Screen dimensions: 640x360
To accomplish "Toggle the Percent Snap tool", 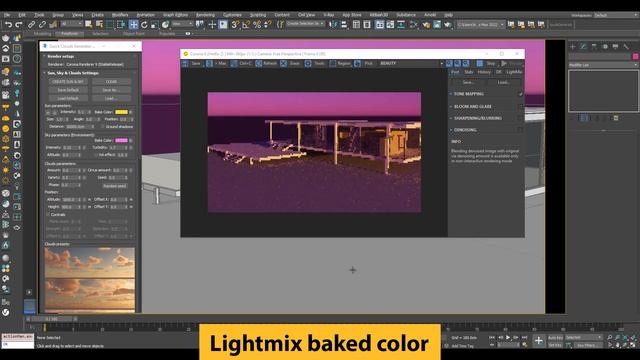I will (x=257, y=25).
